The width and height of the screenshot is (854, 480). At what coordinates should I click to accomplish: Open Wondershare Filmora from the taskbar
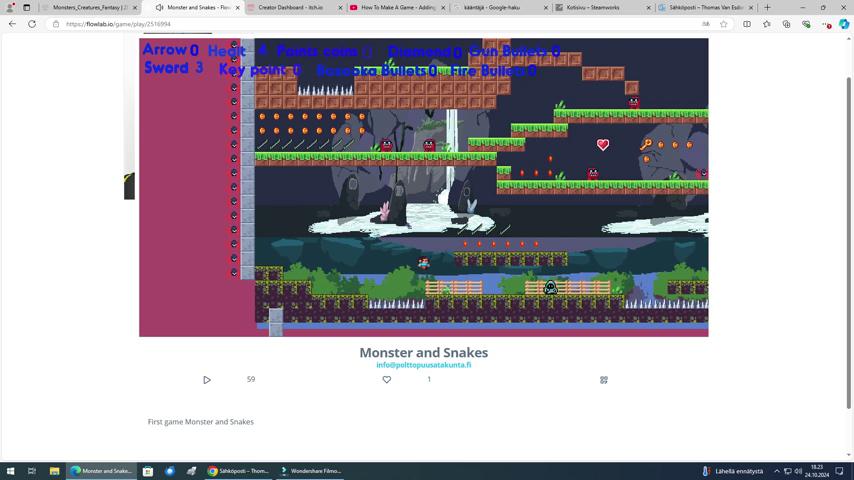tap(311, 471)
